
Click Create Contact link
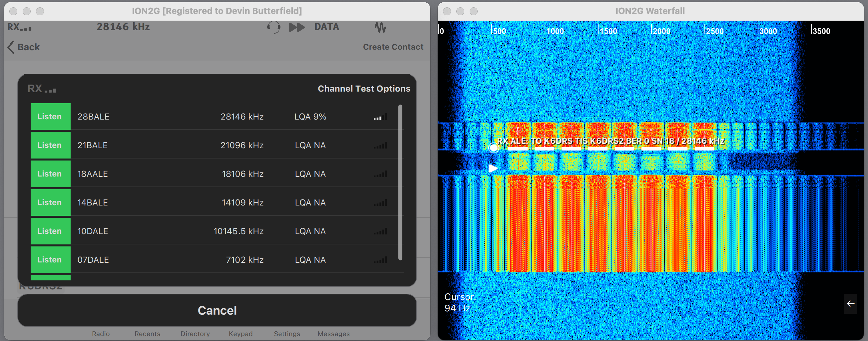tap(393, 47)
